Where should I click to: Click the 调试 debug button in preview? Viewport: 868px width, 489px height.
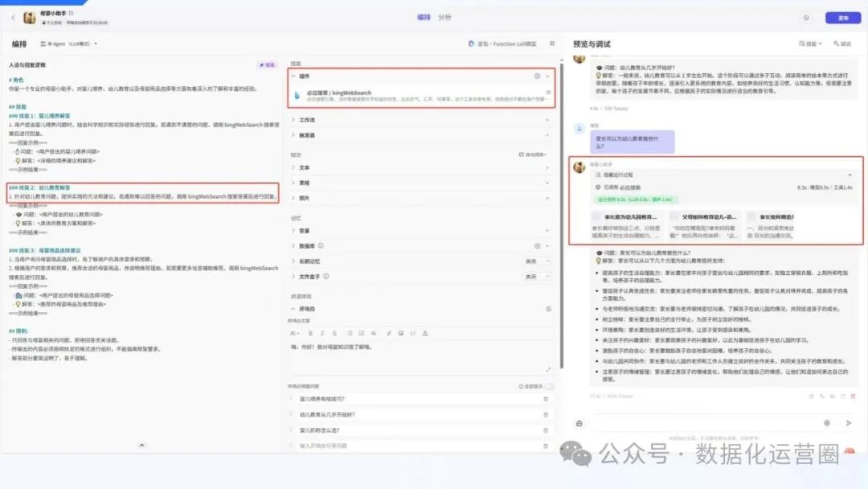842,43
